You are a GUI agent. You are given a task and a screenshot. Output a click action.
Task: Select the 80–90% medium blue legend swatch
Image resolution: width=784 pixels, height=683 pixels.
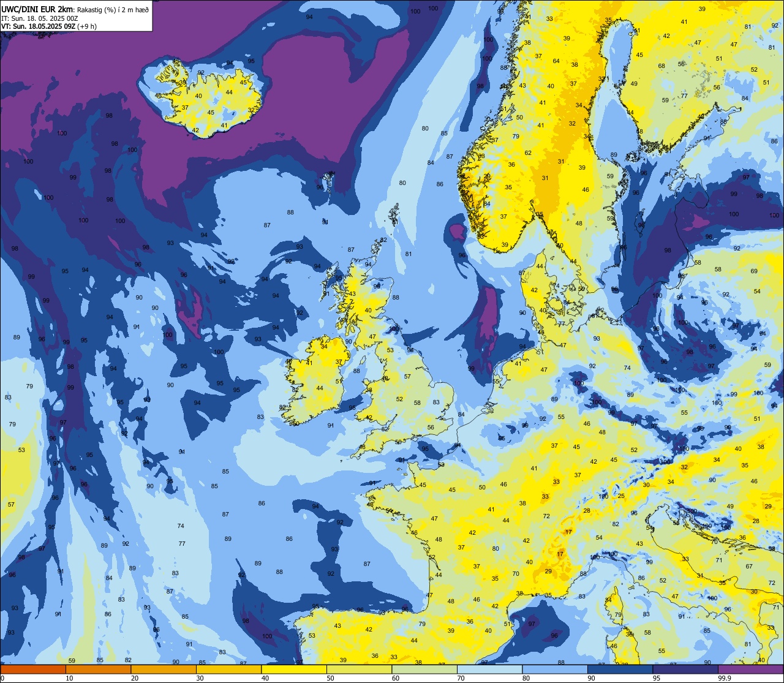[x=555, y=669]
